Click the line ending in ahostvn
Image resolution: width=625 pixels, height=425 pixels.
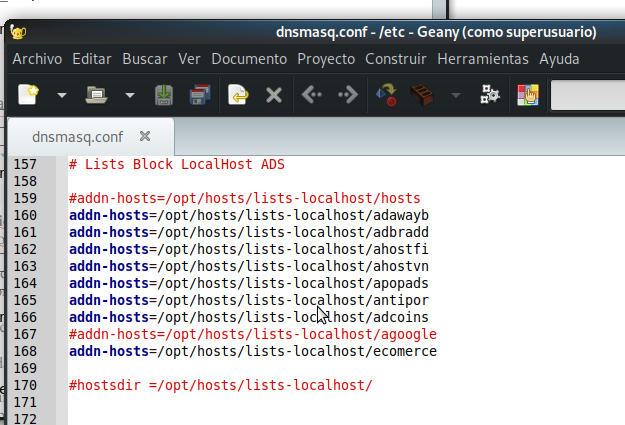coord(249,266)
